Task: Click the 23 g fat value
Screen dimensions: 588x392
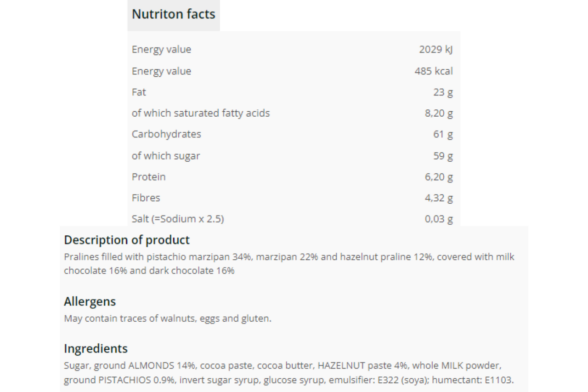Action: tap(443, 92)
